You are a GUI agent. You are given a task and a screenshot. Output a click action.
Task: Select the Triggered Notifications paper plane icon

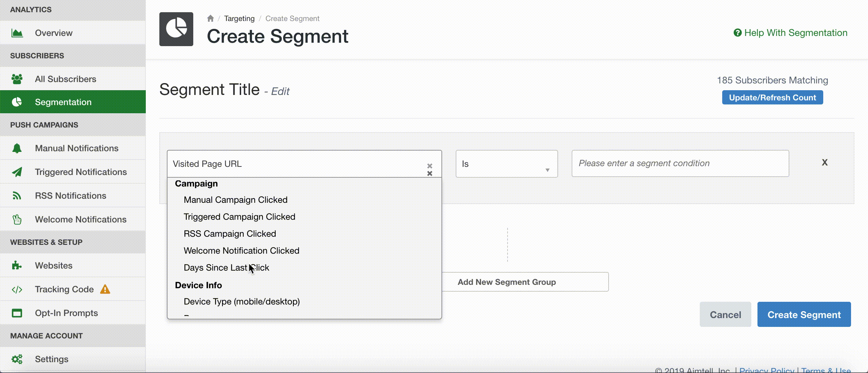[17, 172]
